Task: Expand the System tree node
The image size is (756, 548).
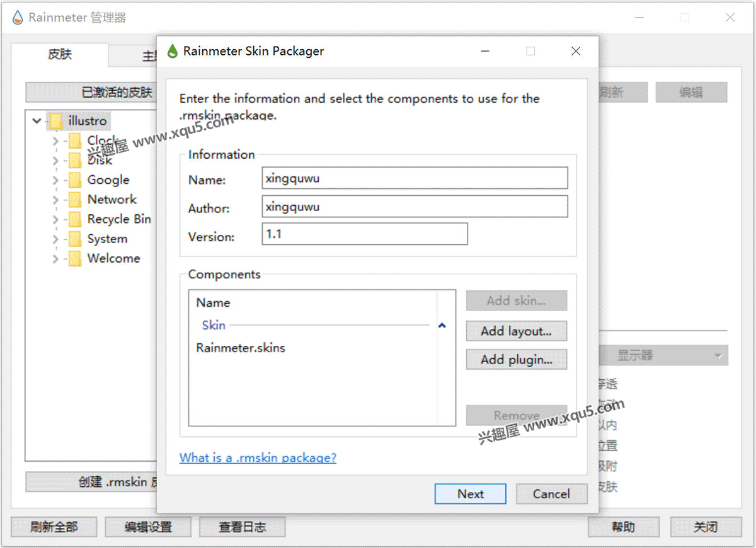Action: 55,239
